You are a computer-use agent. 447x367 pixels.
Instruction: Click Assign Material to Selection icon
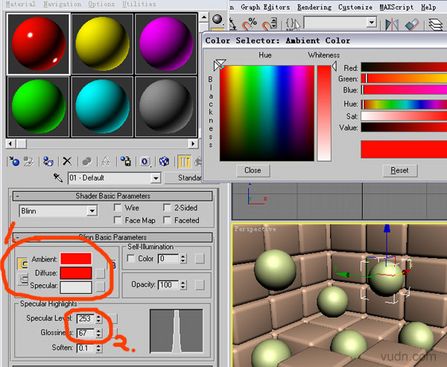click(48, 162)
